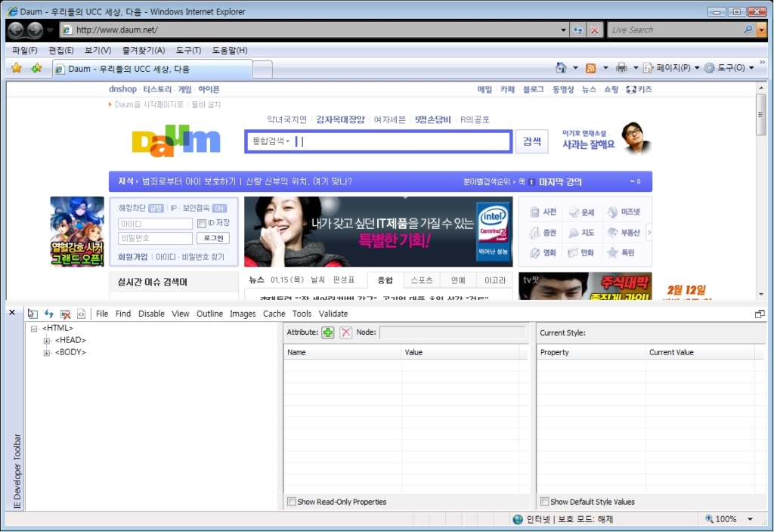This screenshot has width=774, height=532.
Task: Click the Daum logo
Action: [175, 141]
